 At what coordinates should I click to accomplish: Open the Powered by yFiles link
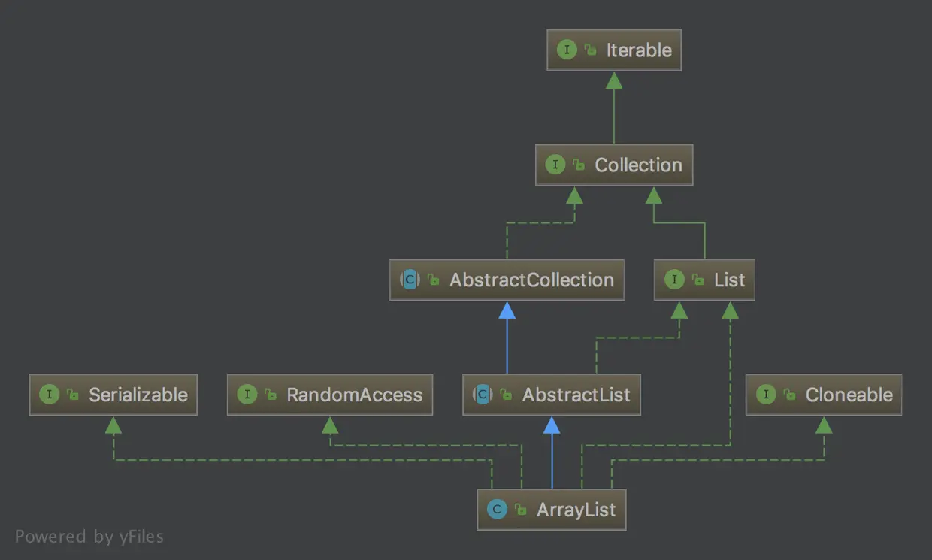coord(90,537)
